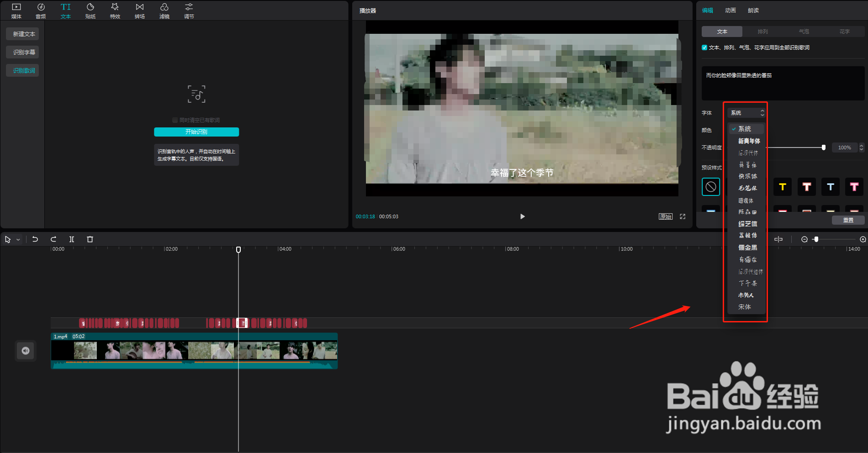Switch to the 编辑 tab

[708, 11]
